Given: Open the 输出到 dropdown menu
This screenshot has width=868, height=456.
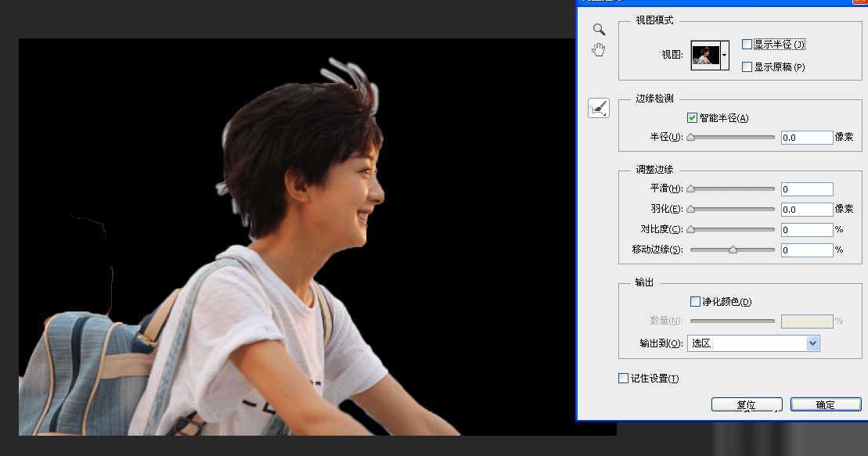Looking at the screenshot, I should (x=812, y=343).
